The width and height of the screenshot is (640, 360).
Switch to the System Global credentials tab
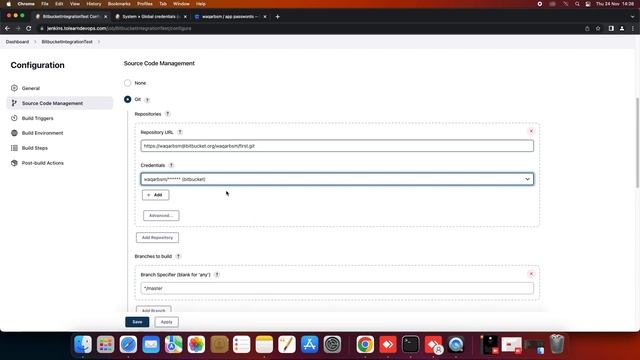pos(149,17)
